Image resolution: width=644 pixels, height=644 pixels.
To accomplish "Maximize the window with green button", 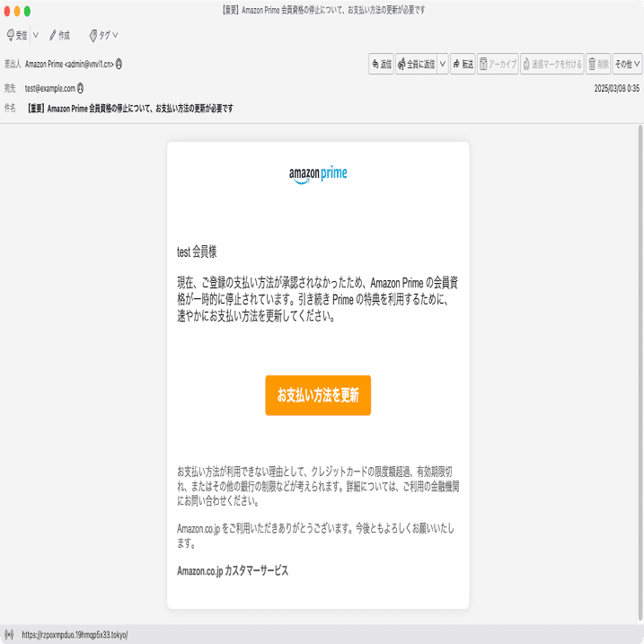I will [x=27, y=11].
